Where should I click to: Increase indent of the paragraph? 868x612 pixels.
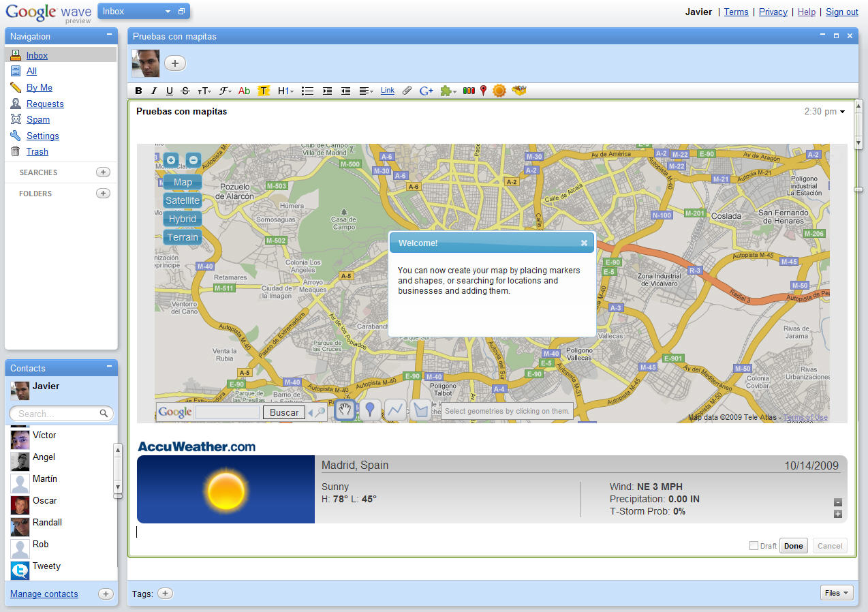[x=327, y=91]
